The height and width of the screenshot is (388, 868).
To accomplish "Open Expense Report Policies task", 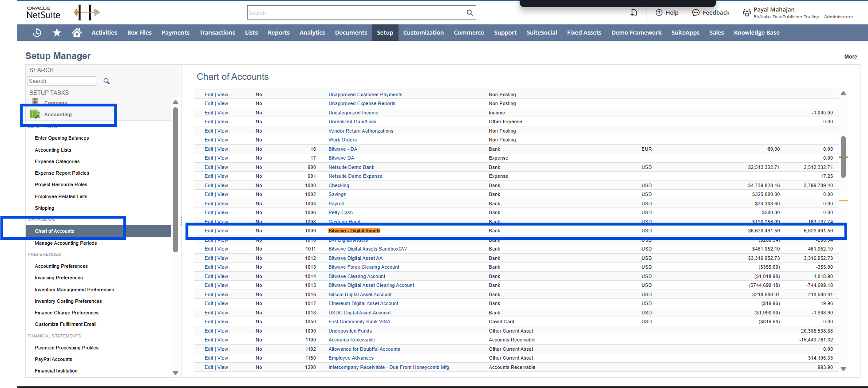I will click(62, 173).
